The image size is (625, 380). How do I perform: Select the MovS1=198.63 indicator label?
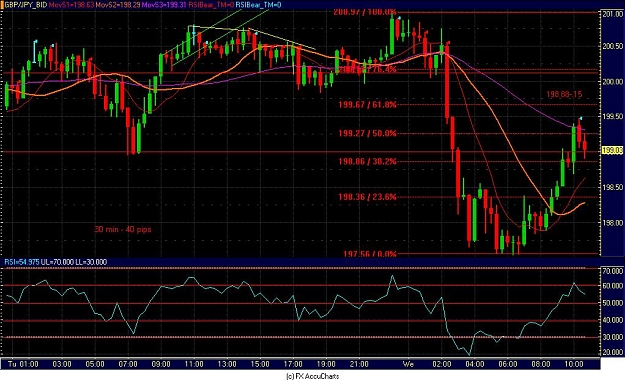click(x=71, y=5)
